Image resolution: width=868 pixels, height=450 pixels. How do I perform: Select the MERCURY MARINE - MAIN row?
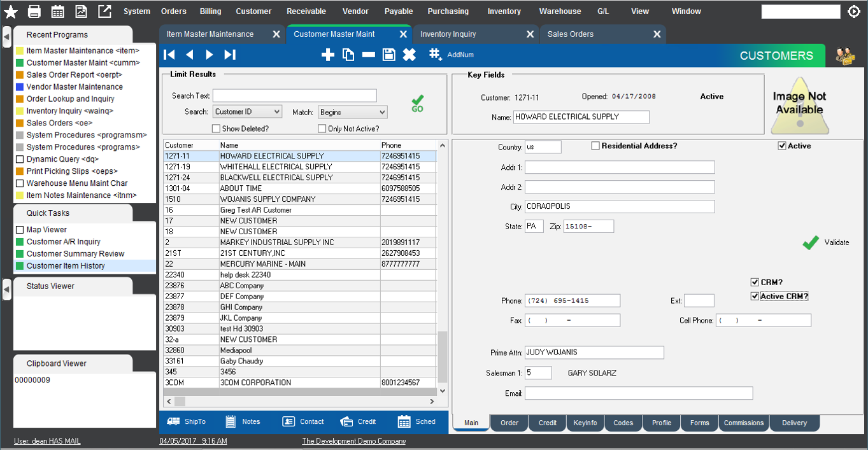(300, 264)
